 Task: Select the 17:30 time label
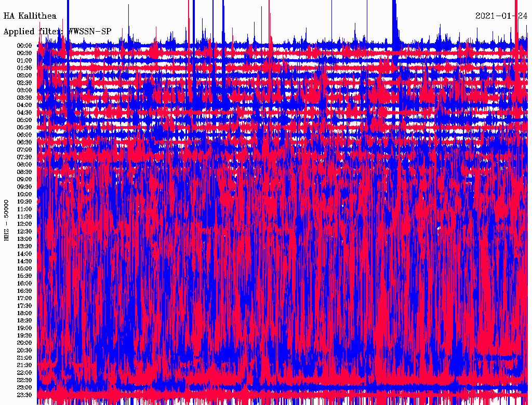click(24, 306)
